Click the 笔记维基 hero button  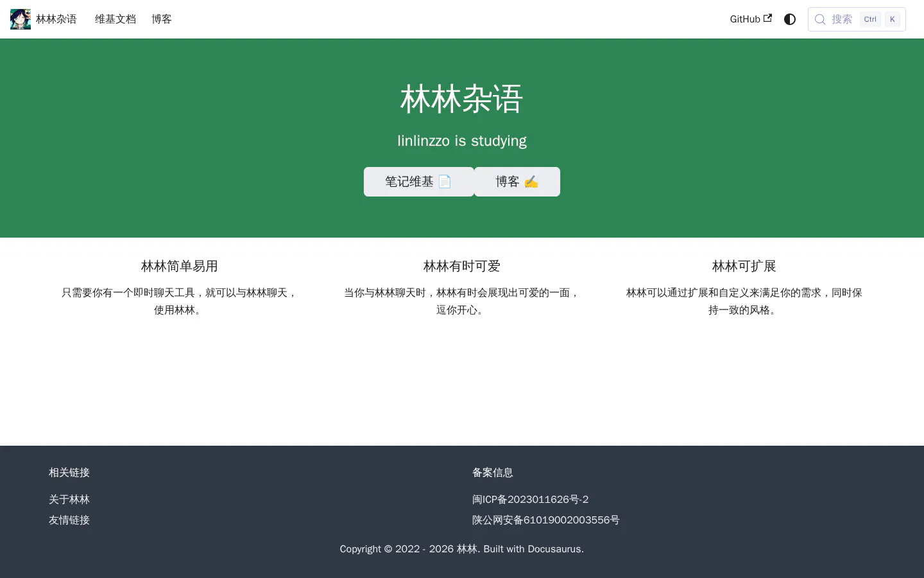pyautogui.click(x=419, y=182)
